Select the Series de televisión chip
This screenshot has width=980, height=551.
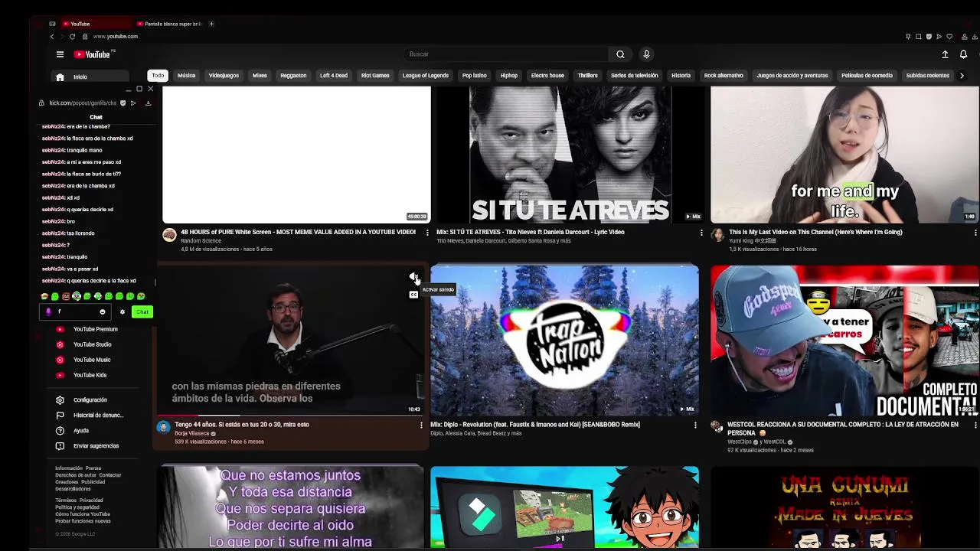coord(635,76)
